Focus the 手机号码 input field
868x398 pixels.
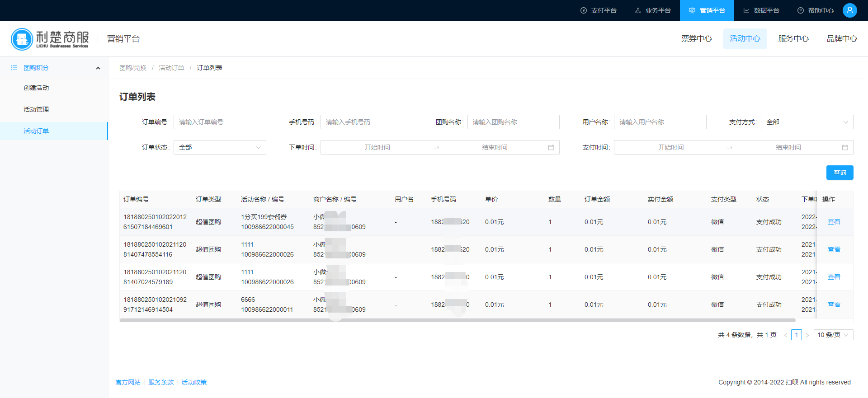tap(367, 122)
